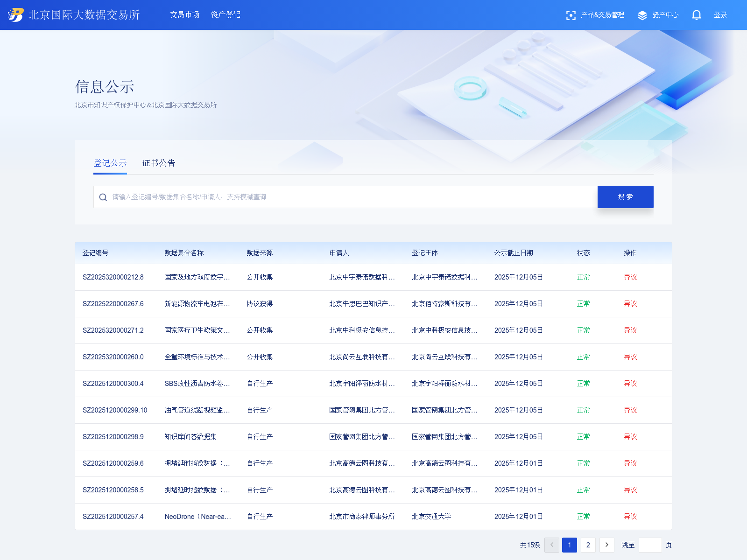Select registration number SZ2025220000267.6
Image resolution: width=747 pixels, height=560 pixels.
(x=113, y=304)
